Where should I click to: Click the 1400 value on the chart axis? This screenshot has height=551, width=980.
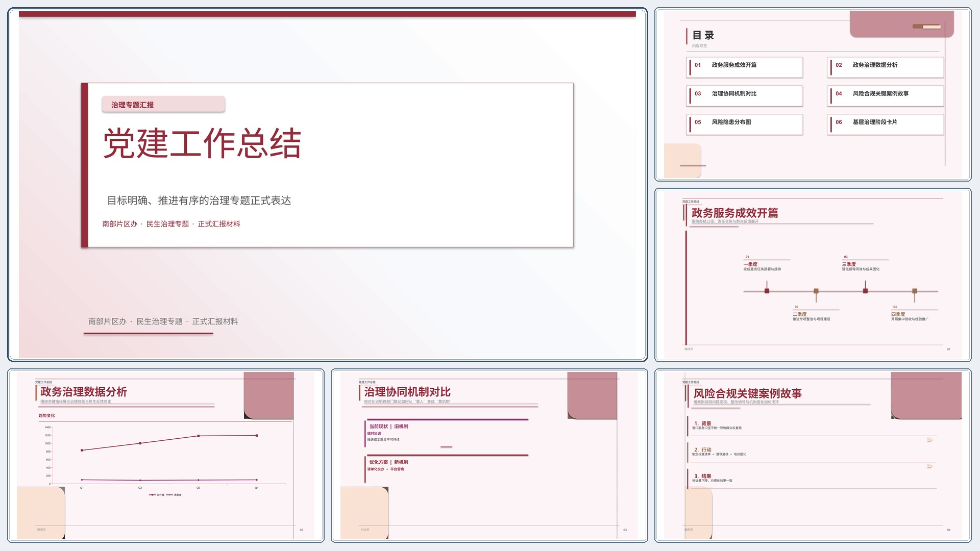[x=47, y=428]
